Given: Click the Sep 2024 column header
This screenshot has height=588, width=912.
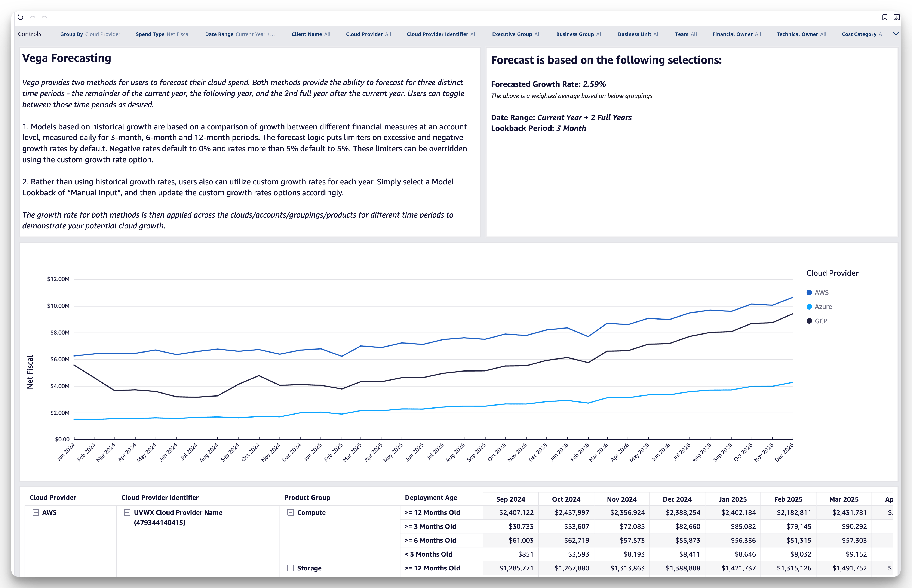Looking at the screenshot, I should 511,499.
